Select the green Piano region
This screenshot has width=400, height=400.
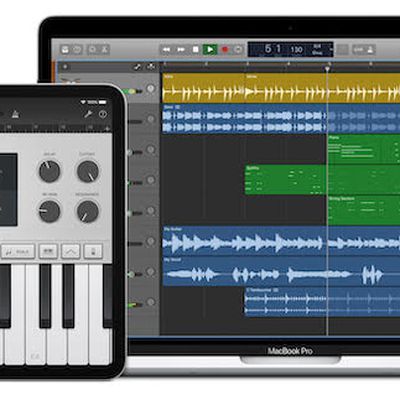(364, 149)
